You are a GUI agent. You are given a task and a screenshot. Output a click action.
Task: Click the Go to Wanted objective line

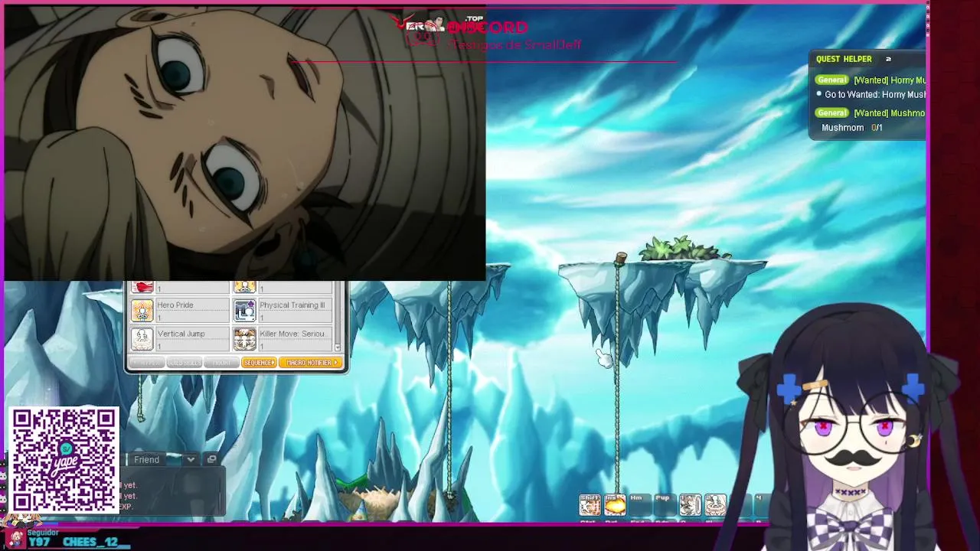pos(875,95)
